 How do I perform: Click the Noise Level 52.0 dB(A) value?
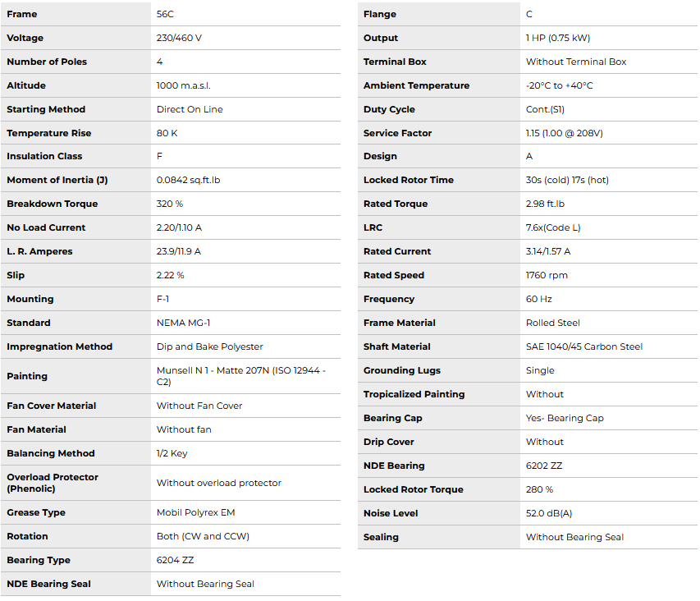tap(549, 513)
